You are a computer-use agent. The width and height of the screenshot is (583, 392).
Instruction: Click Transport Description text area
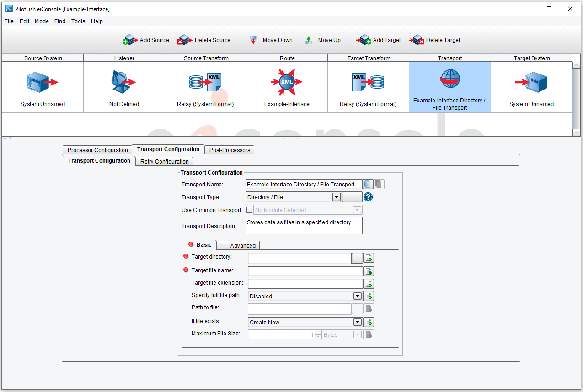tap(304, 226)
